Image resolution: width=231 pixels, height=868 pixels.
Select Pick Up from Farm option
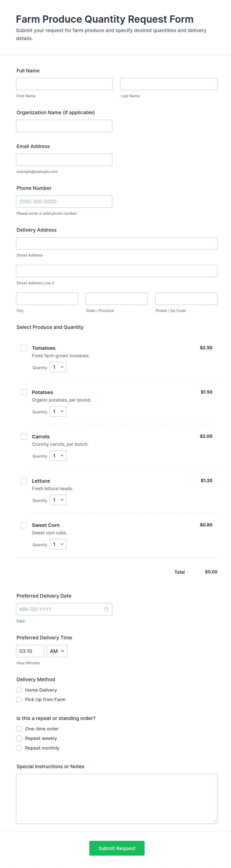click(19, 699)
